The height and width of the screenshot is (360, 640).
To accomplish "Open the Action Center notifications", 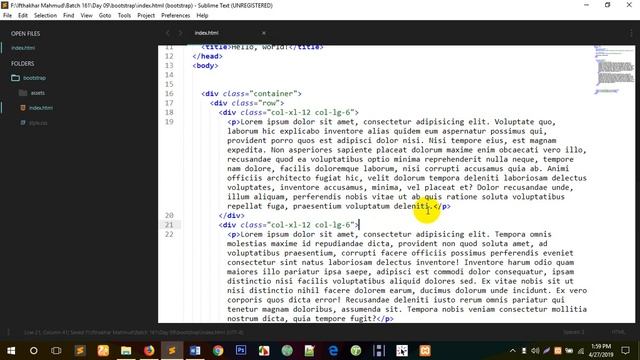I will (625, 351).
